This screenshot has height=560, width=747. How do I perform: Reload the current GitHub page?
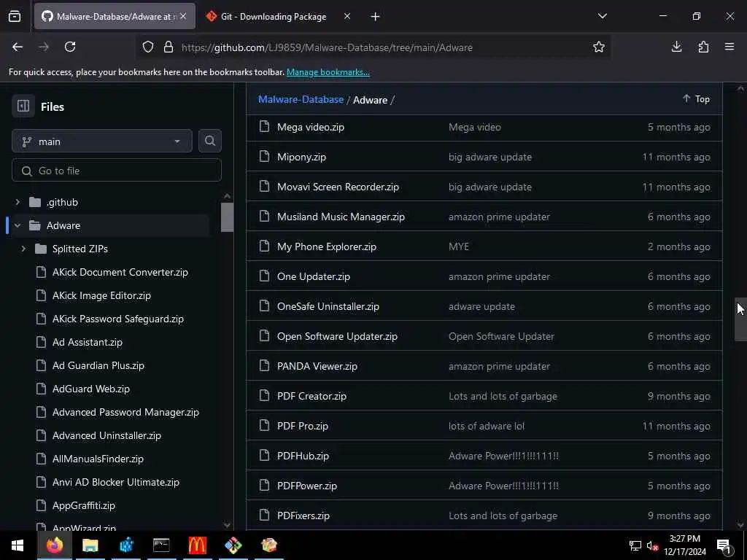click(x=70, y=47)
